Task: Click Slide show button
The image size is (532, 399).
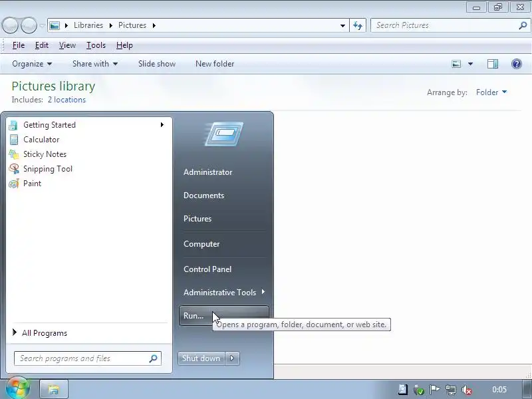Action: [157, 64]
